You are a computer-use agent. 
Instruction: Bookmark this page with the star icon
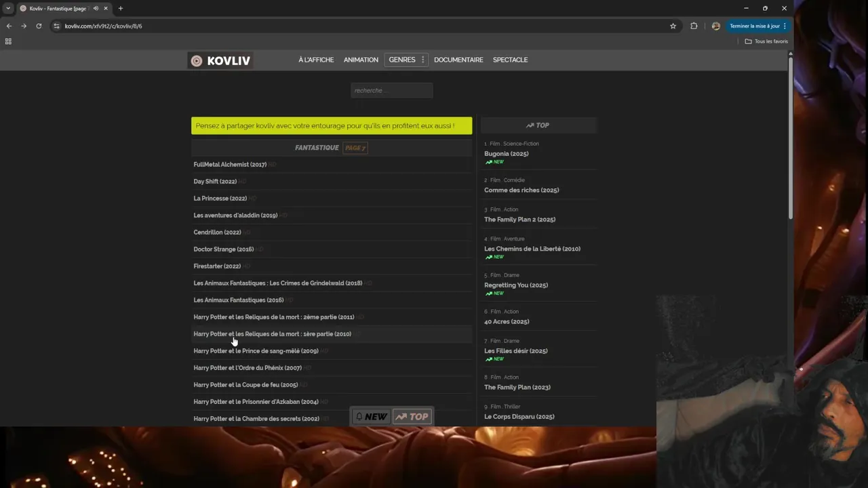673,26
